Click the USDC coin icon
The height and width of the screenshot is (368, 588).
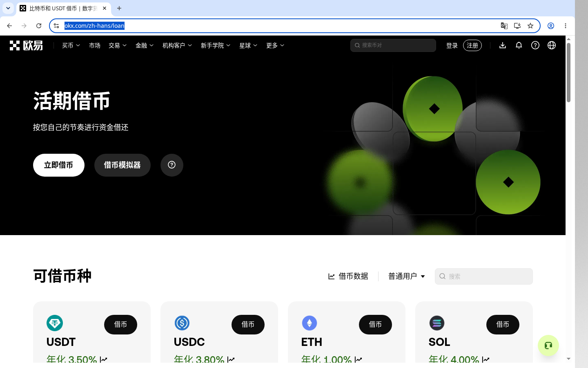click(182, 323)
